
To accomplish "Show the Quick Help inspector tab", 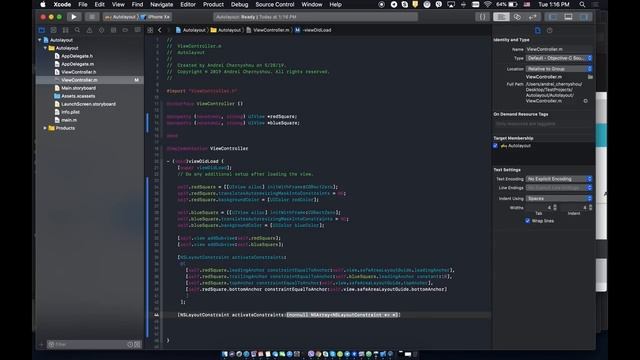I will (x=549, y=31).
